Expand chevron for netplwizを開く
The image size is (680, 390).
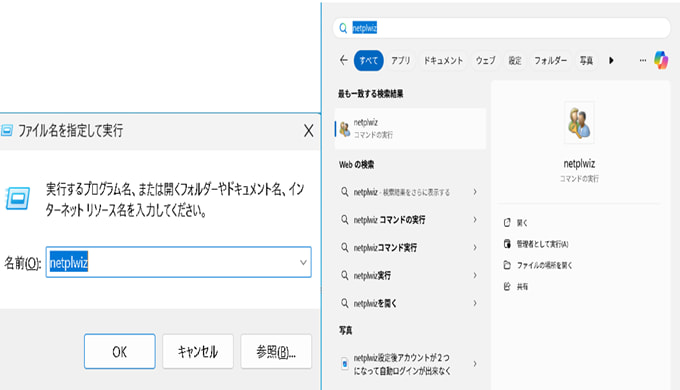[475, 303]
